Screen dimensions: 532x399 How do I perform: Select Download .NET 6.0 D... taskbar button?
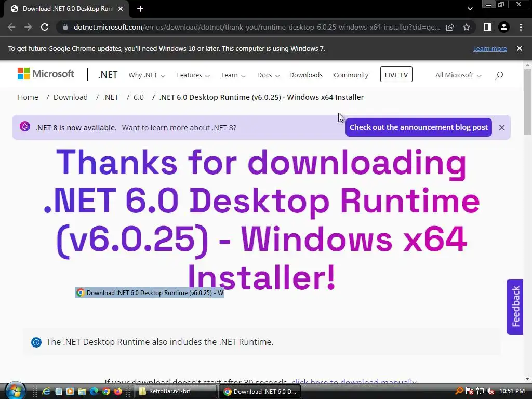[x=260, y=392]
